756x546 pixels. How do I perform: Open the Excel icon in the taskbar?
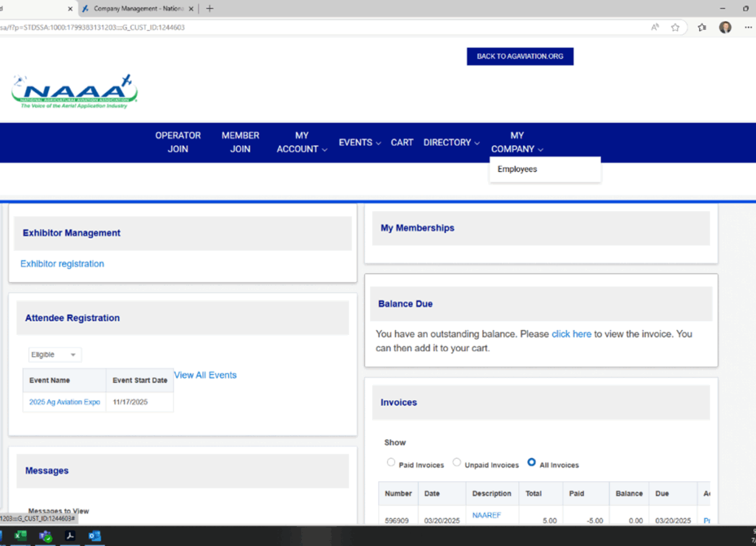(x=20, y=536)
